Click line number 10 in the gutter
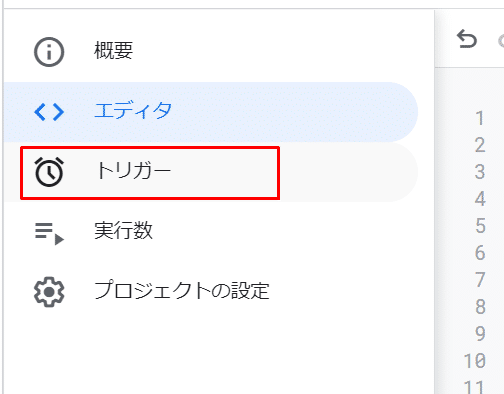504x394 pixels. 475,361
